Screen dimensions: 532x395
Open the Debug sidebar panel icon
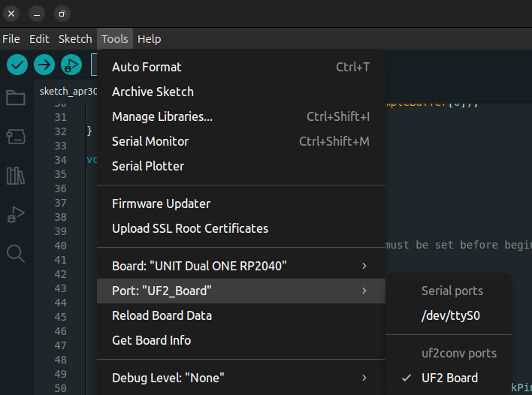16,215
